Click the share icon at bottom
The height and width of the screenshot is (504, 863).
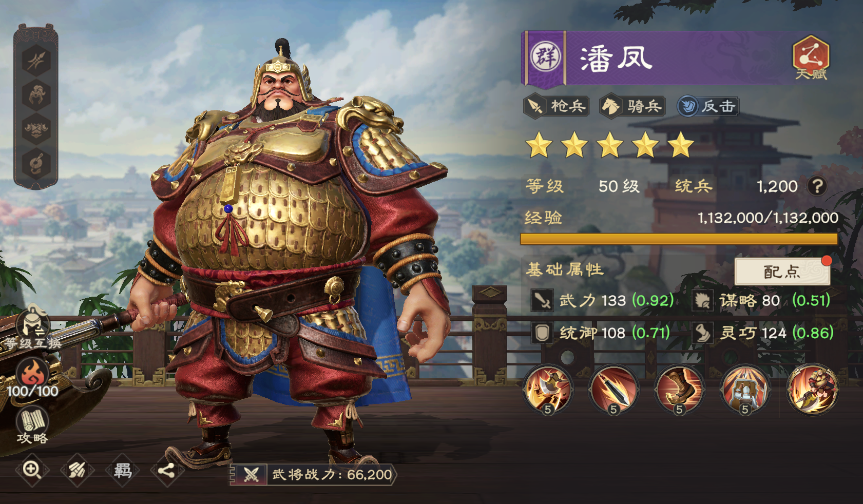click(166, 470)
